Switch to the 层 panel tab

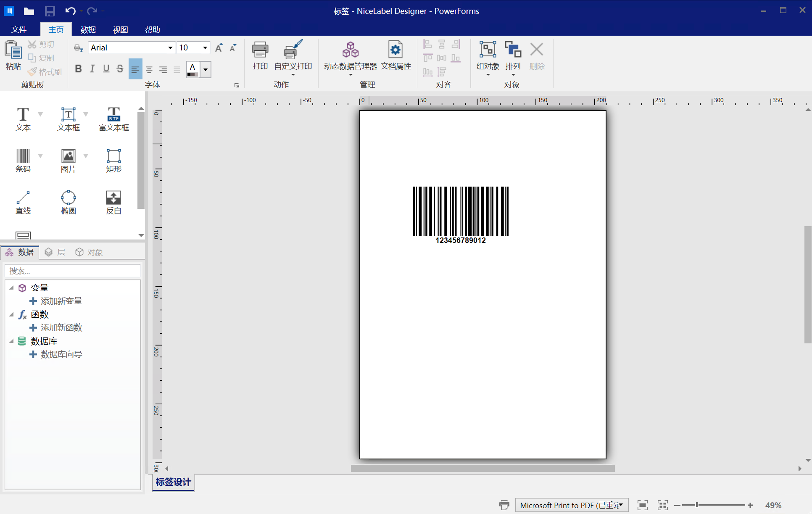[55, 252]
